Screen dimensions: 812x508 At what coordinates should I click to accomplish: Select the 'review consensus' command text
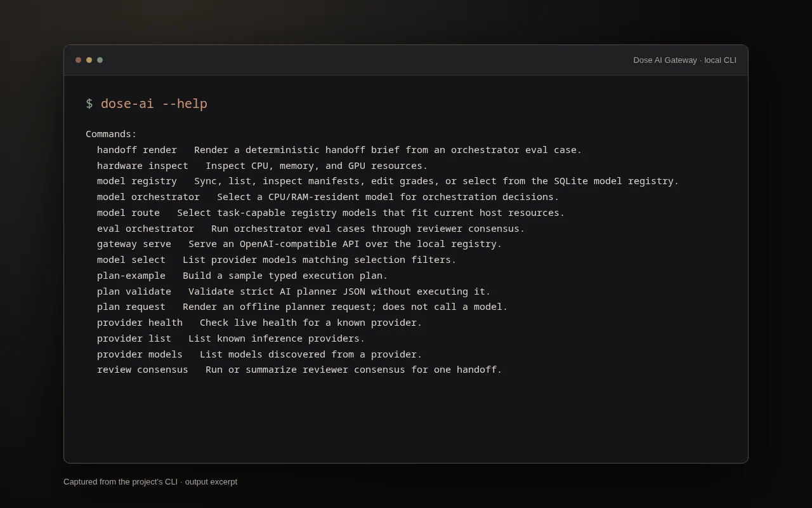coord(143,370)
